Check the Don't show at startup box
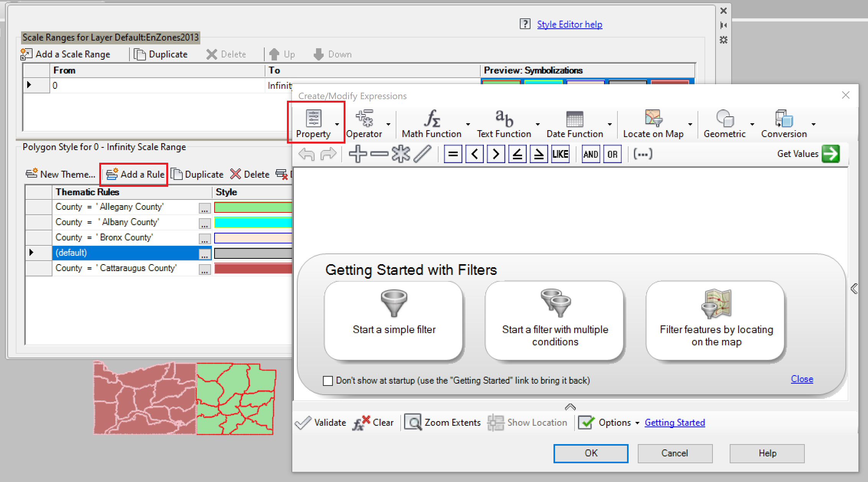Viewport: 868px width, 482px height. pos(328,381)
